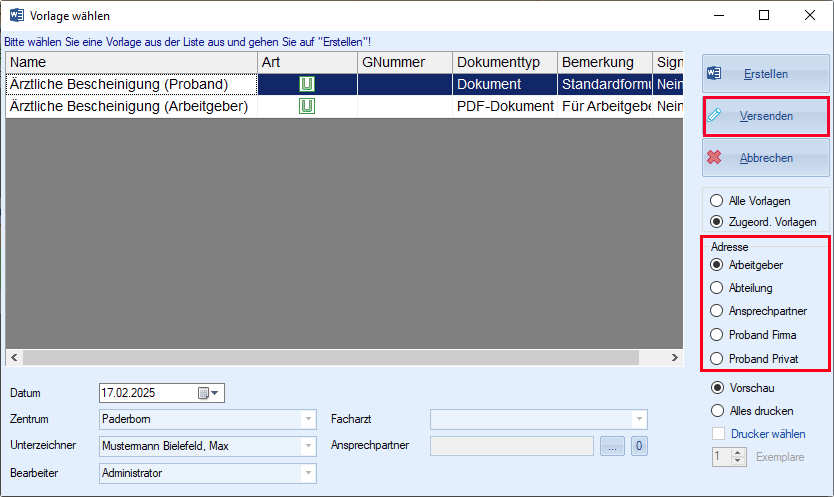Click the 0 button next to Ansprechpartner

[x=639, y=446]
